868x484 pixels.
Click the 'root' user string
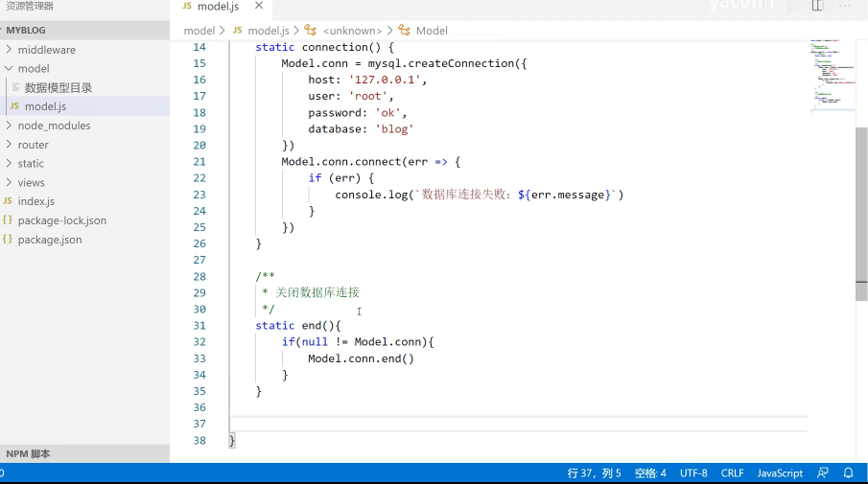click(367, 96)
